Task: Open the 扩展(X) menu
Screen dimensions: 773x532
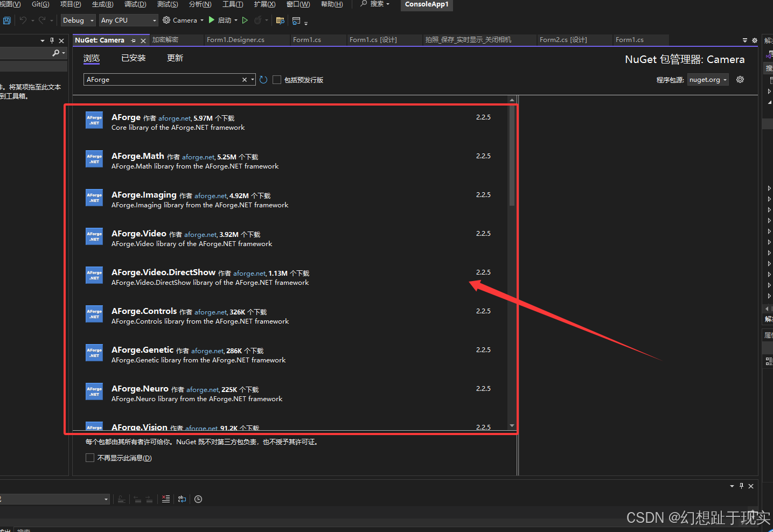Action: point(264,4)
